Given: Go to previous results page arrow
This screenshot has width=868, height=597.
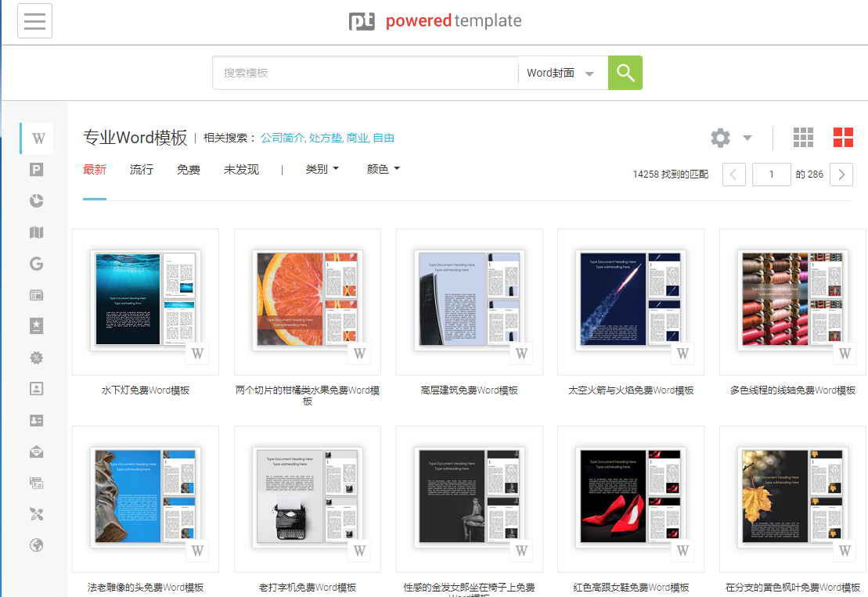Looking at the screenshot, I should point(734,174).
